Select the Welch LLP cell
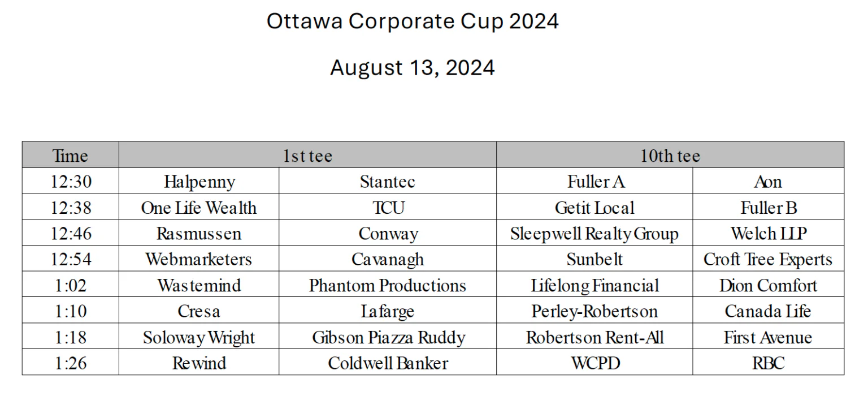The width and height of the screenshot is (868, 396). [x=768, y=234]
